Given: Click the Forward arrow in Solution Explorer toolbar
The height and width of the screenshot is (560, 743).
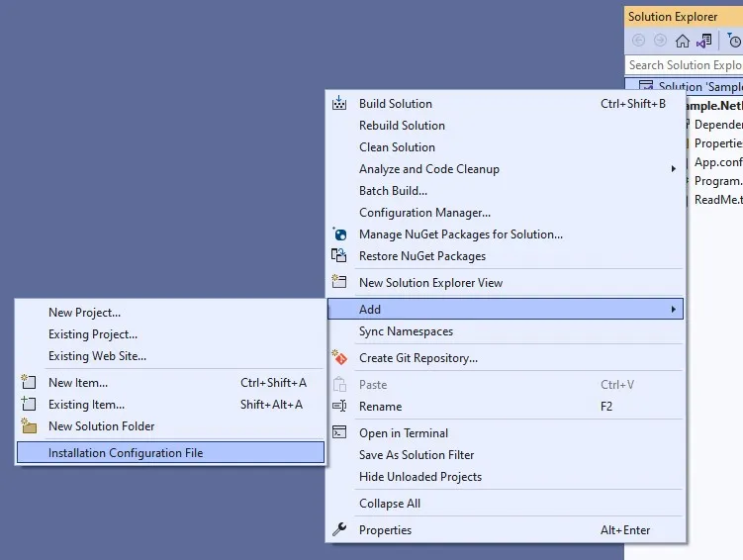Looking at the screenshot, I should (660, 41).
